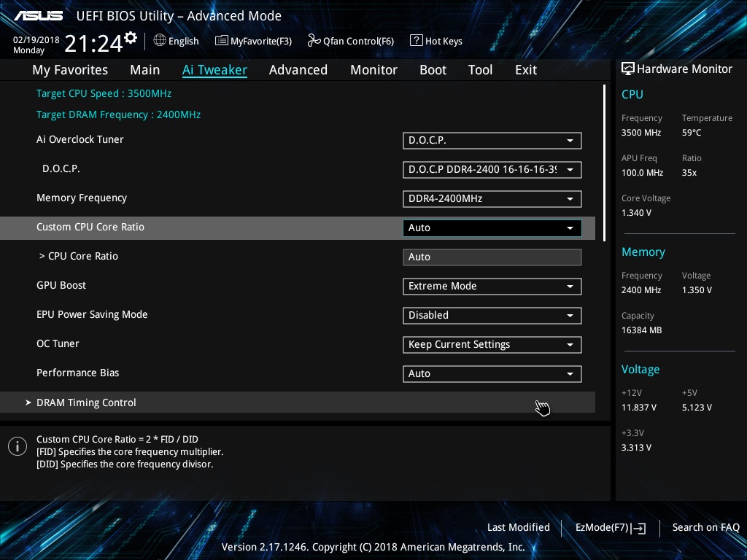Image resolution: width=747 pixels, height=560 pixels.
Task: Click the 21:24 clock time
Action: tap(93, 43)
